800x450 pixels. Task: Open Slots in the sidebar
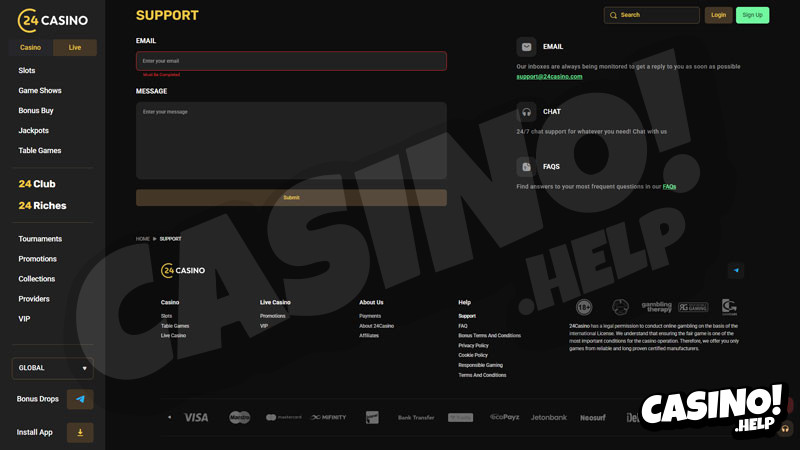27,70
